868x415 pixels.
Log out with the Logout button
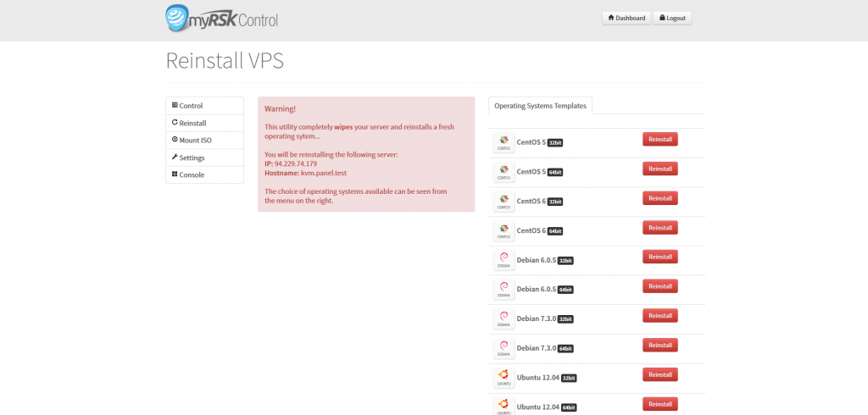tap(672, 18)
